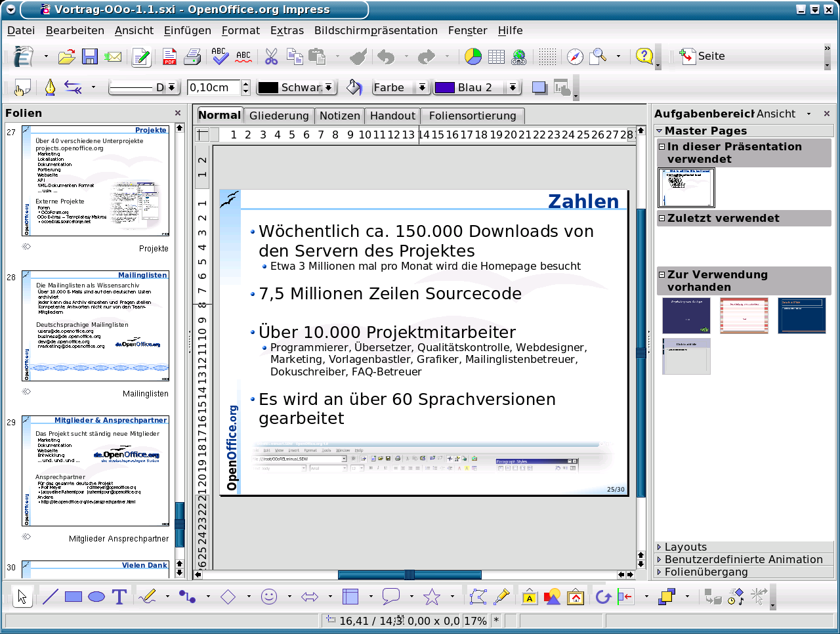Toggle the shadow icon

click(539, 87)
